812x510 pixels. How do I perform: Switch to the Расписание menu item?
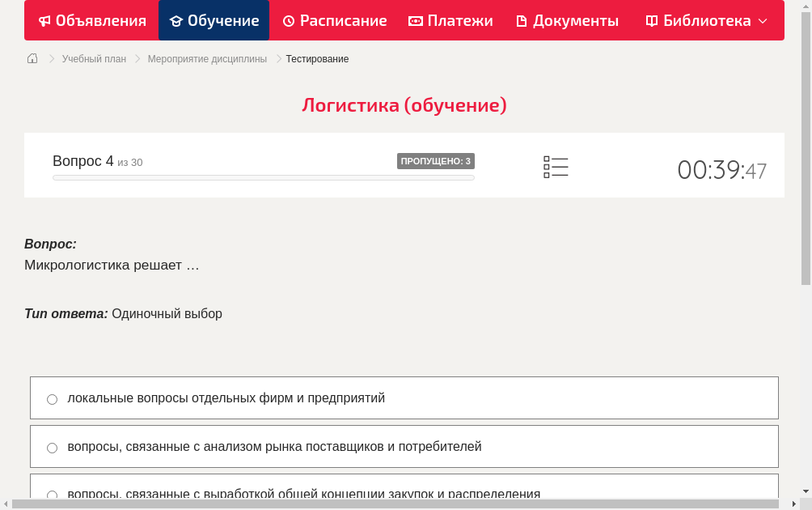point(334,20)
